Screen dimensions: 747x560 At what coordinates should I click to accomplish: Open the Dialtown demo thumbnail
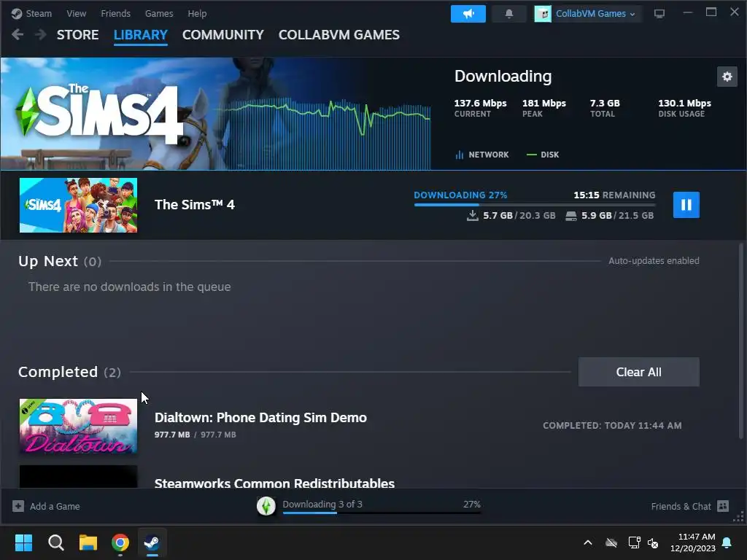(x=79, y=426)
